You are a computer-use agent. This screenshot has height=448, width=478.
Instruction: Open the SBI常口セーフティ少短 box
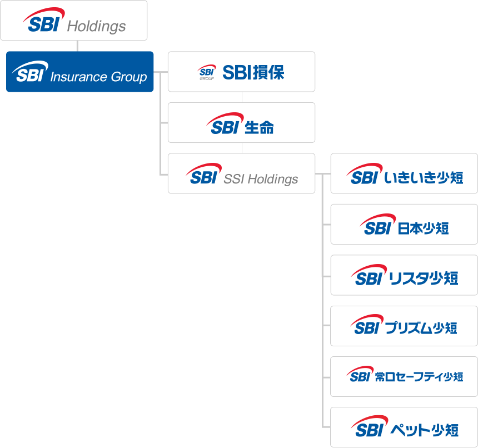pyautogui.click(x=404, y=377)
